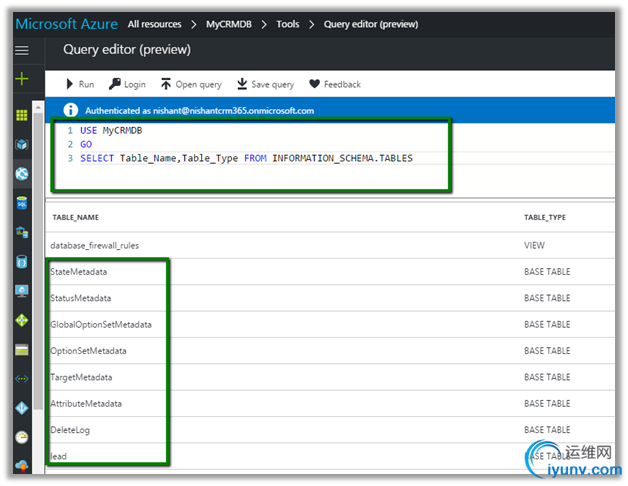Click the Feedback button label
Screen dimensions: 628x486
[x=342, y=84]
